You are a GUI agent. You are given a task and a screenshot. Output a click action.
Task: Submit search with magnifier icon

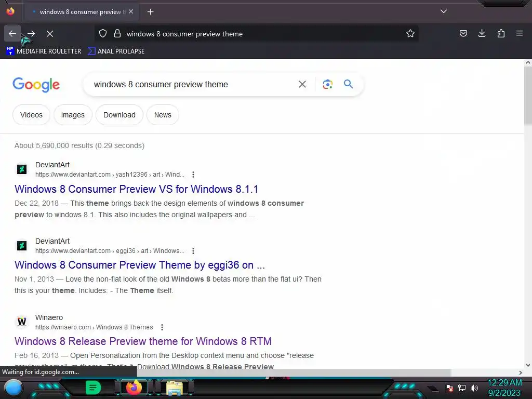tap(348, 84)
